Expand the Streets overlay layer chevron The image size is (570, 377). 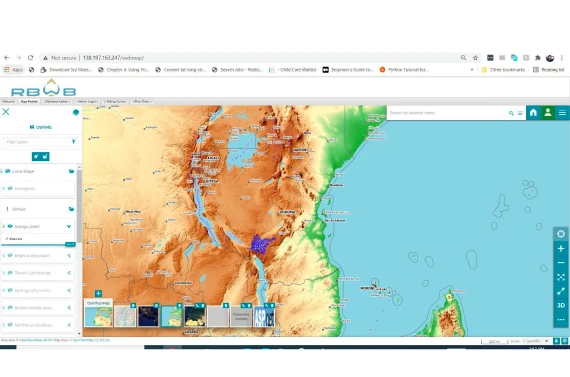pyautogui.click(x=69, y=308)
